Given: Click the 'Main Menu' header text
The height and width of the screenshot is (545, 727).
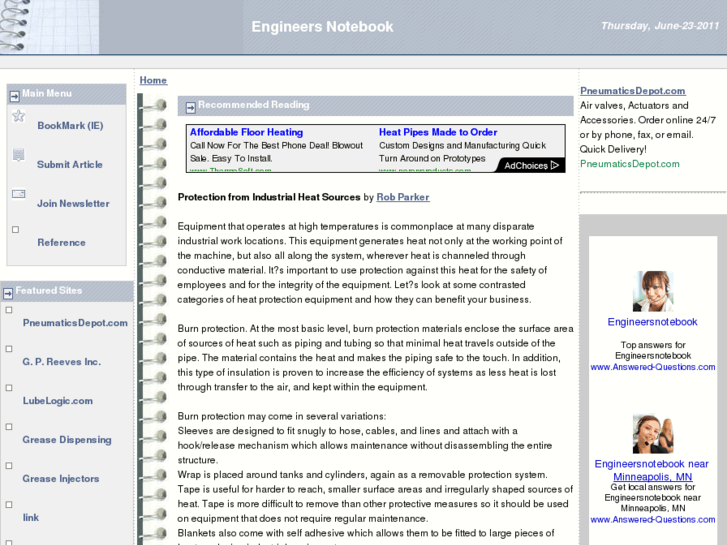Looking at the screenshot, I should point(47,93).
